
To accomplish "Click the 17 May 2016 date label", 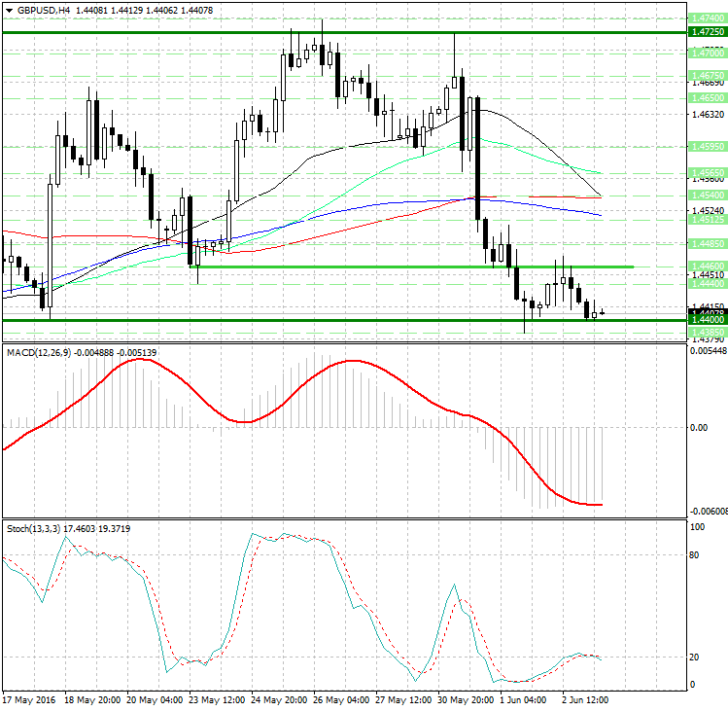I will point(29,700).
